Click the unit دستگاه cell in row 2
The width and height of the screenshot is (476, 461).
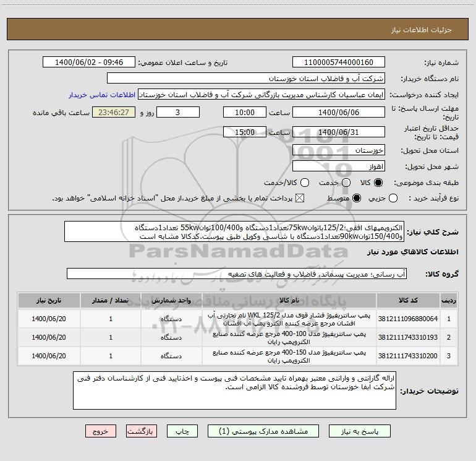coord(171,338)
